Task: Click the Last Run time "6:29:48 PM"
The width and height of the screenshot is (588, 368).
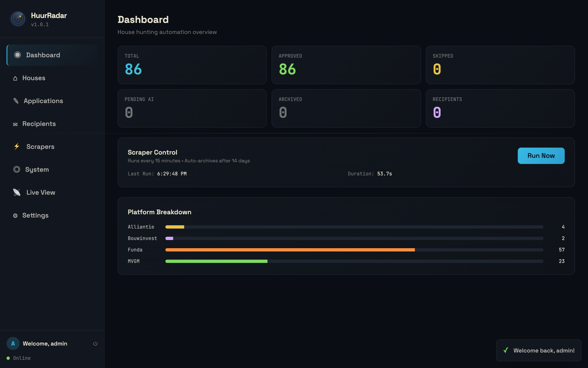Action: (172, 174)
